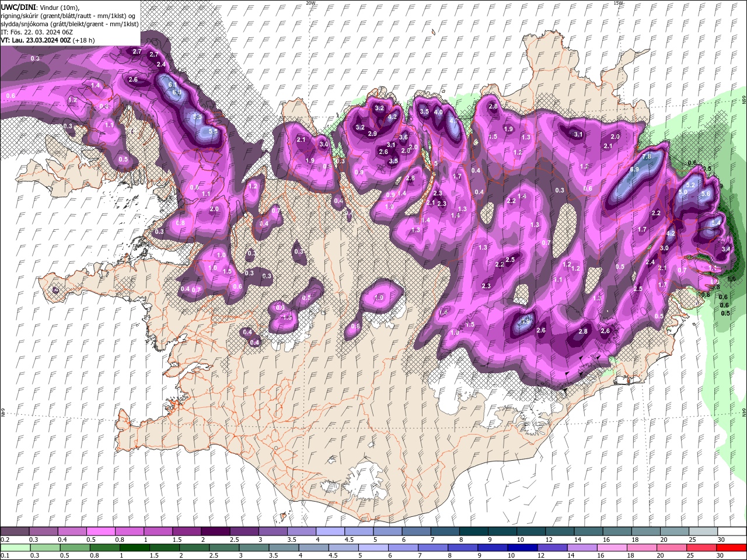Click pale green rain swatch between 0.1 and 0.3
The height and width of the screenshot is (560, 747).
16,548
